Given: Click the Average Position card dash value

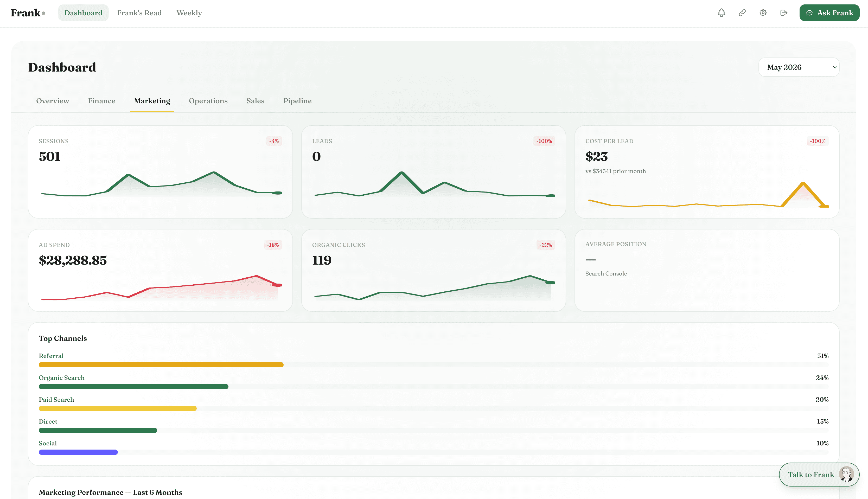Looking at the screenshot, I should pyautogui.click(x=591, y=260).
